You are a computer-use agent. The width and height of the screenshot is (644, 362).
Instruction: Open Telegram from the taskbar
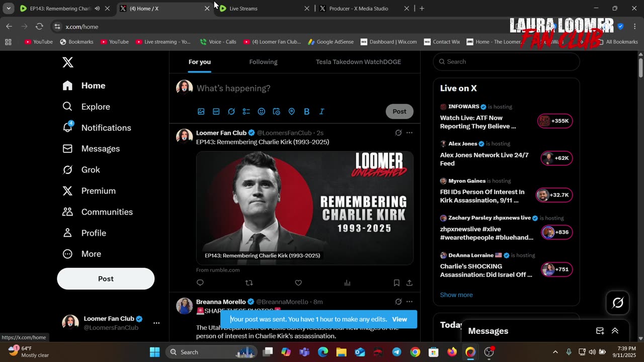pyautogui.click(x=396, y=352)
